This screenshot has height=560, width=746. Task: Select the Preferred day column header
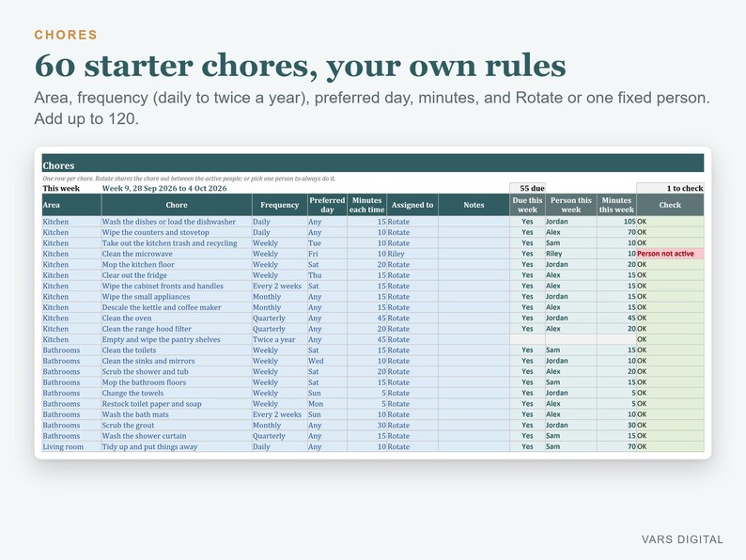click(x=327, y=205)
